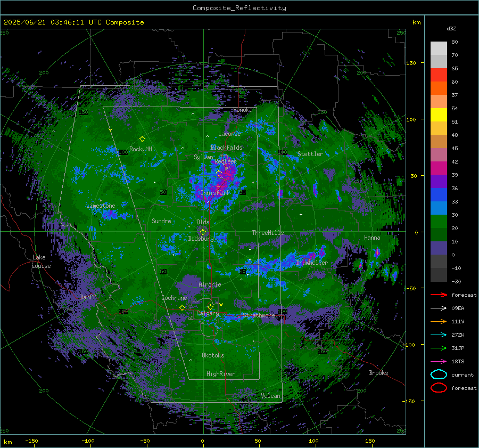Click the RockyMH label
Viewport: 479px width, 448px height.
tap(141, 149)
